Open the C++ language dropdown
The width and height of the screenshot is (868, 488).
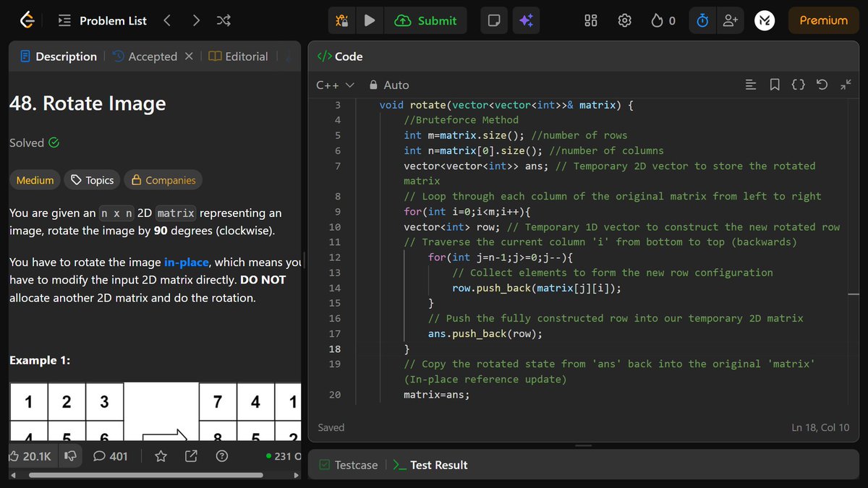pyautogui.click(x=335, y=85)
